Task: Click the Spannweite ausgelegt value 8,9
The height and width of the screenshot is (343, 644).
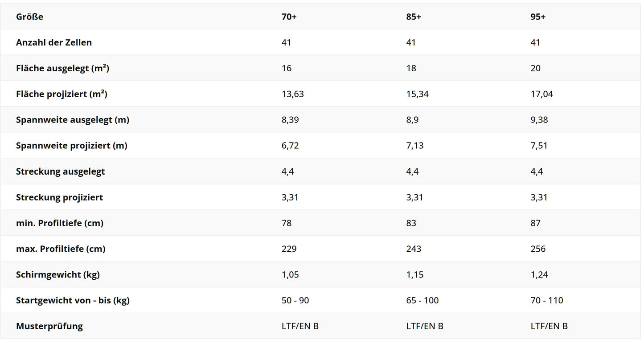Action: [x=412, y=120]
